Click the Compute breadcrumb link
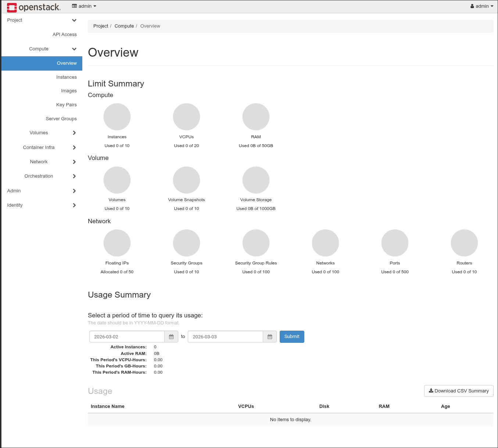This screenshot has width=498, height=448. (x=124, y=26)
